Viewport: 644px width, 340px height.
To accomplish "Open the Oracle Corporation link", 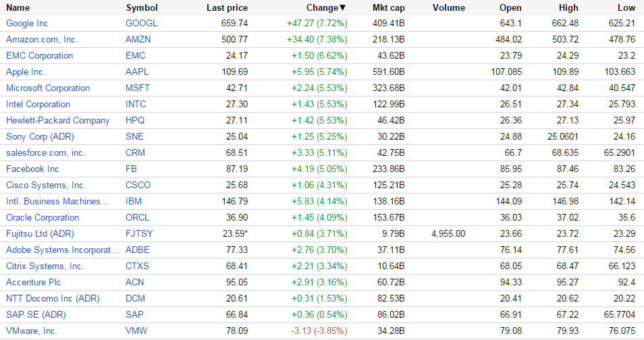I will pyautogui.click(x=43, y=217).
